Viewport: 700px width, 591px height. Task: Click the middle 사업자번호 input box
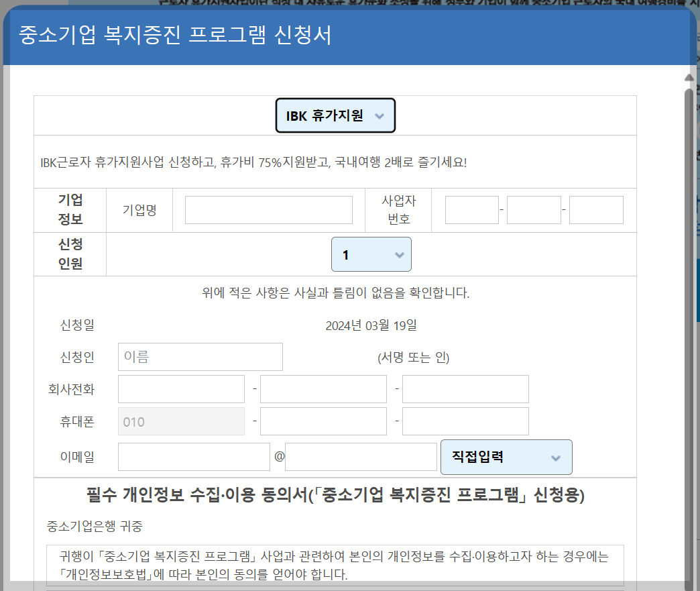[x=534, y=210]
